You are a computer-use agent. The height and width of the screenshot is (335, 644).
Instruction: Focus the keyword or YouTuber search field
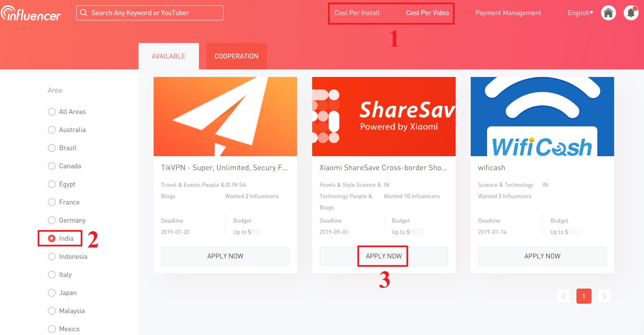click(150, 13)
